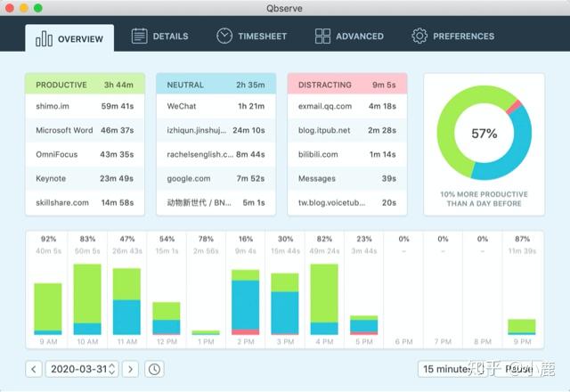Image resolution: width=570 pixels, height=392 pixels.
Task: Select the bilibili.com row
Action: 347,154
